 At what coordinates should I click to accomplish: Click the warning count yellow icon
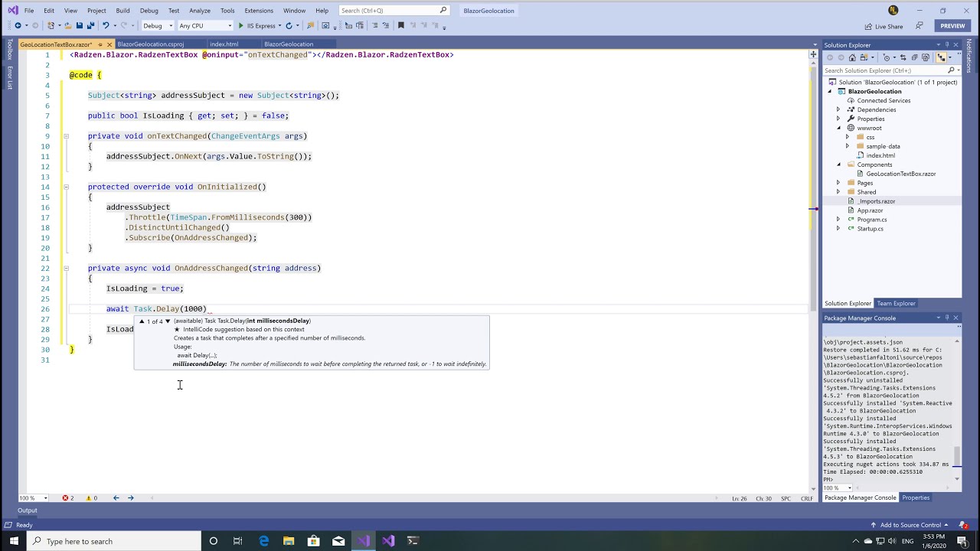click(x=88, y=498)
